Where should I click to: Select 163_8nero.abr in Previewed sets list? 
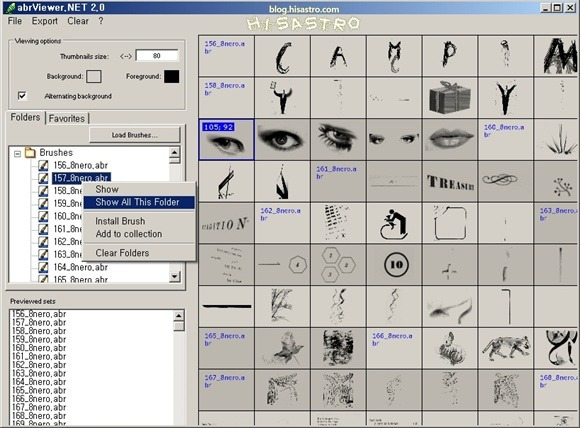(39, 373)
